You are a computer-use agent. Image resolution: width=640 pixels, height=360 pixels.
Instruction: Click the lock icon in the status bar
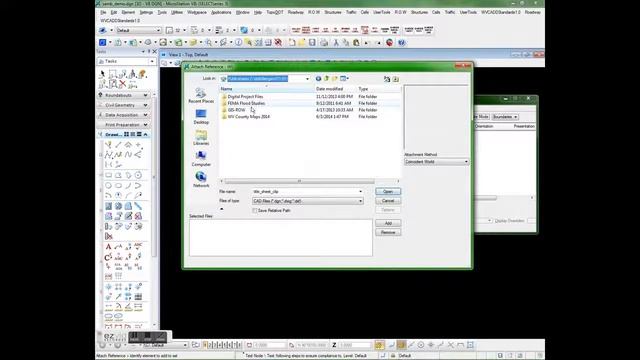point(393,356)
